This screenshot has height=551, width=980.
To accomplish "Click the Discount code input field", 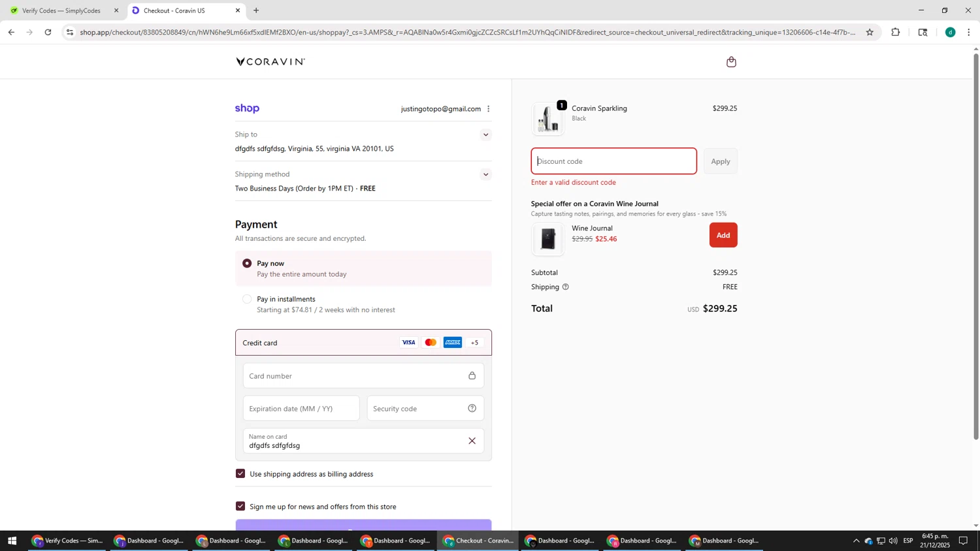I will tap(614, 161).
